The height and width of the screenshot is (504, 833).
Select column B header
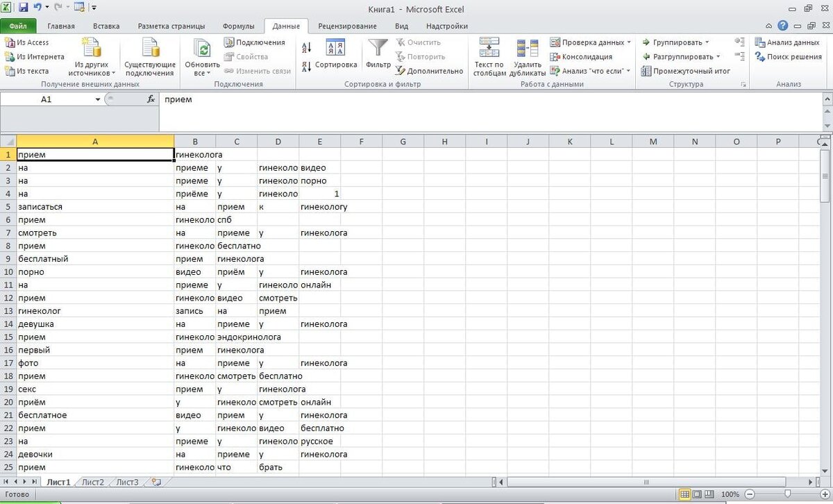click(195, 142)
